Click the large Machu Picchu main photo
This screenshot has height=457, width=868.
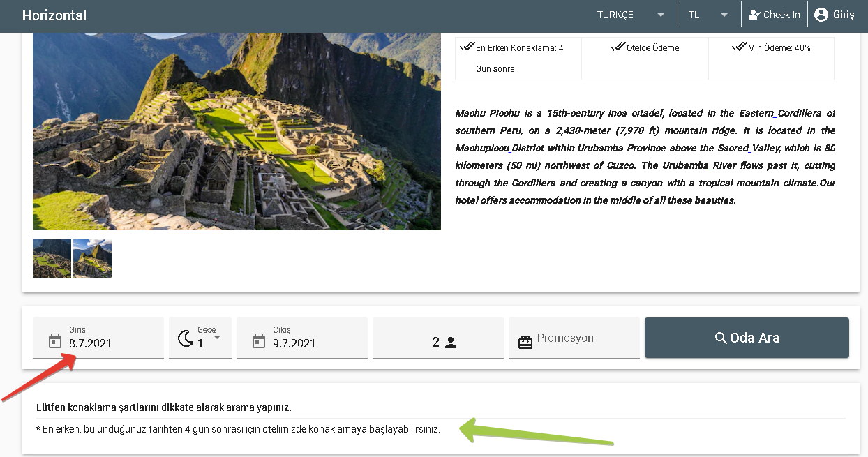(237, 131)
